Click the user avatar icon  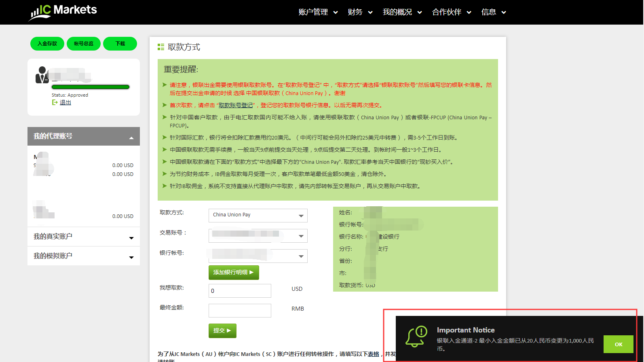42,75
